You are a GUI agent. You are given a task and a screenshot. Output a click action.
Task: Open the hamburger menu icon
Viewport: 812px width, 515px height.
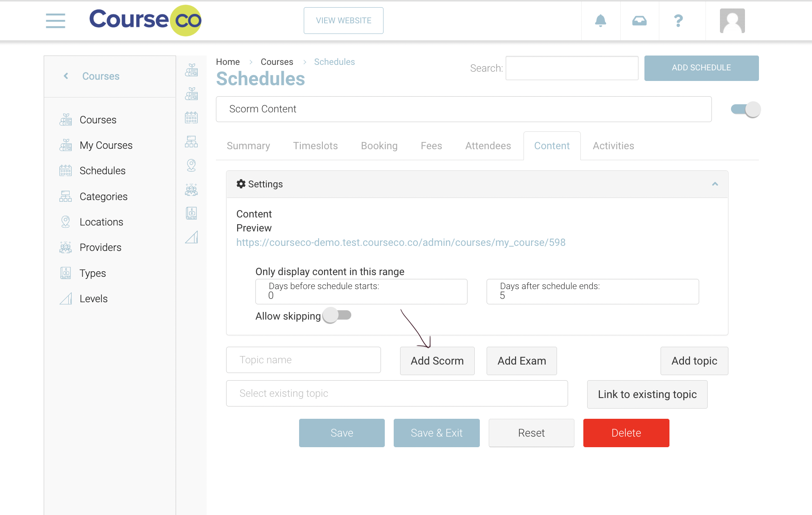[56, 20]
